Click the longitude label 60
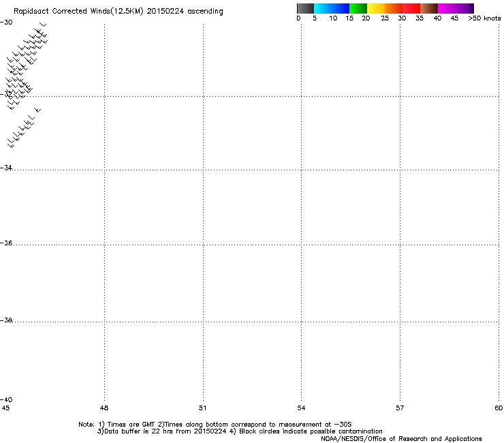 pyautogui.click(x=499, y=408)
